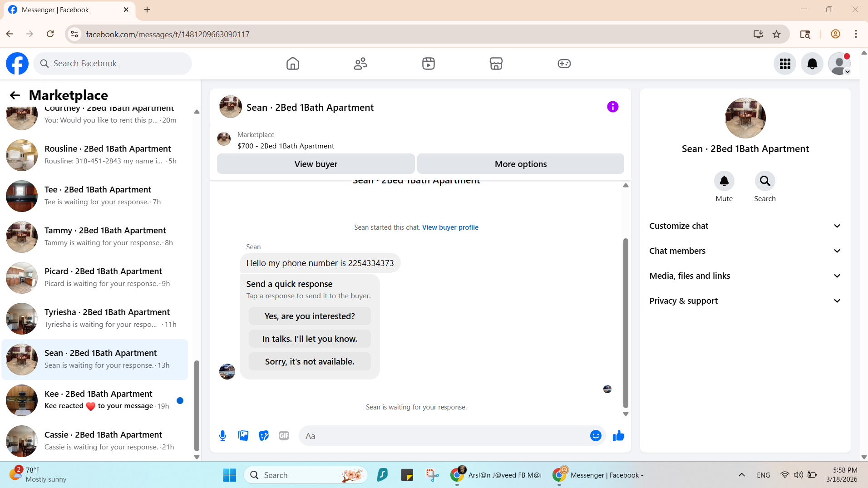868x488 pixels.
Task: Click $700 - 2Bed 1Bath Apartment listing text
Action: (286, 146)
